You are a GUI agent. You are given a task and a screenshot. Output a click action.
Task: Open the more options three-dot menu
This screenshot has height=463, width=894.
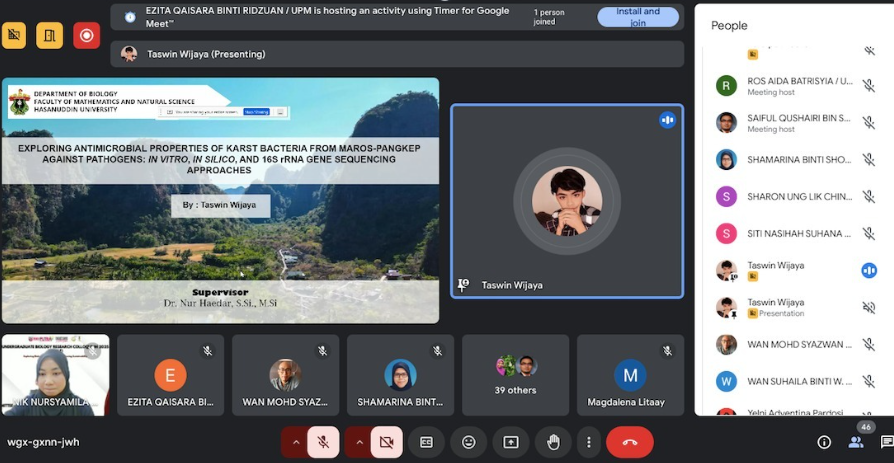click(x=589, y=442)
